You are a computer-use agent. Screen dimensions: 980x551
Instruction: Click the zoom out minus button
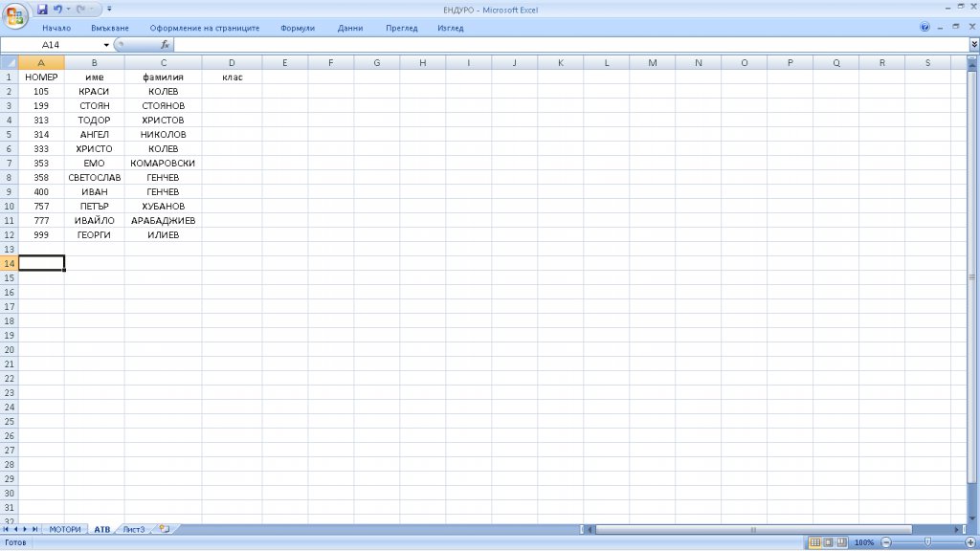point(885,542)
